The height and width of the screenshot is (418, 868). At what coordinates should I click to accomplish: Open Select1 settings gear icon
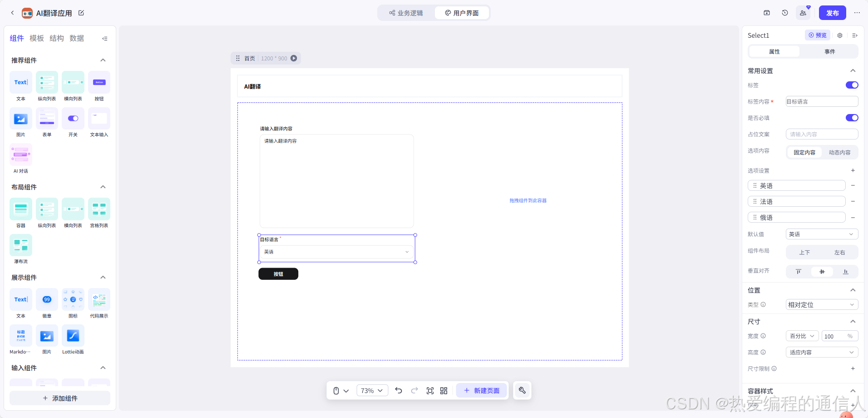coord(840,35)
